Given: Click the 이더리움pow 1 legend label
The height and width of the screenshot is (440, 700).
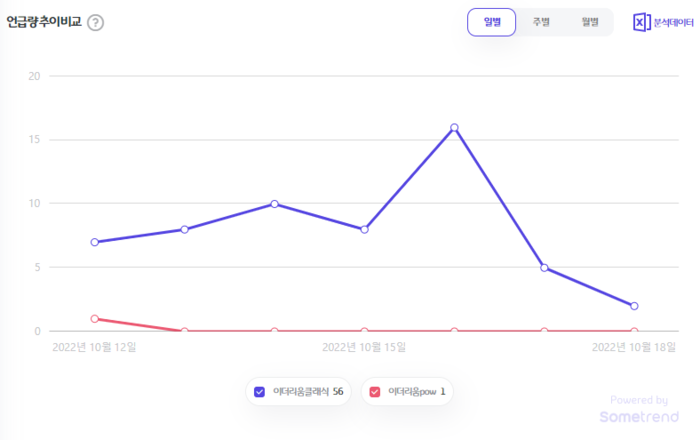Looking at the screenshot, I should (417, 392).
